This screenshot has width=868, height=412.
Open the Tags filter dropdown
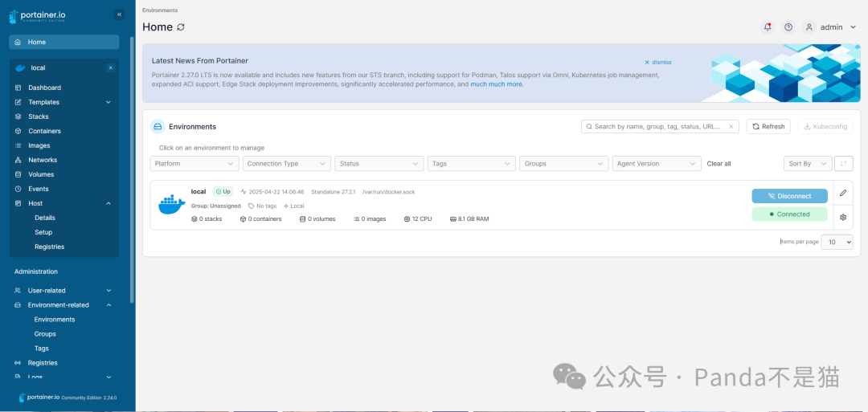pyautogui.click(x=472, y=164)
